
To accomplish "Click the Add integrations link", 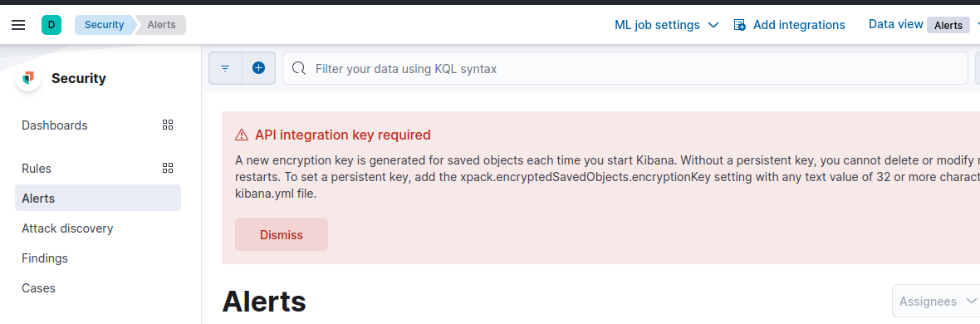I will pyautogui.click(x=799, y=25).
